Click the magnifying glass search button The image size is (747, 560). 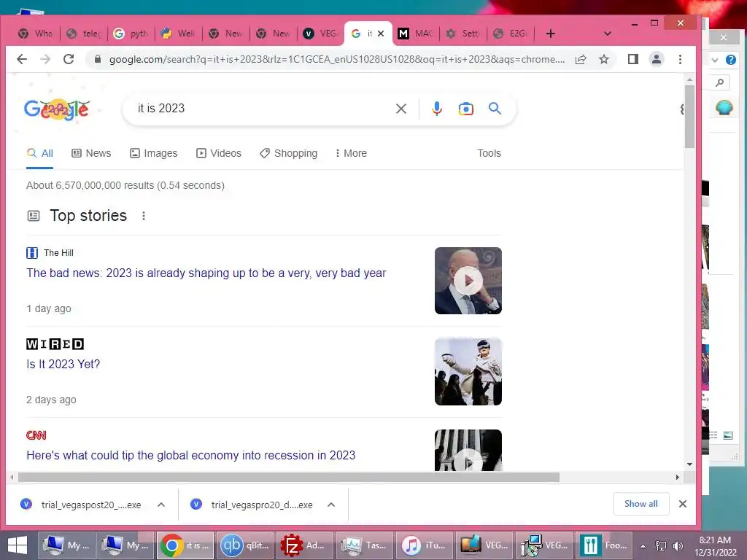495,109
